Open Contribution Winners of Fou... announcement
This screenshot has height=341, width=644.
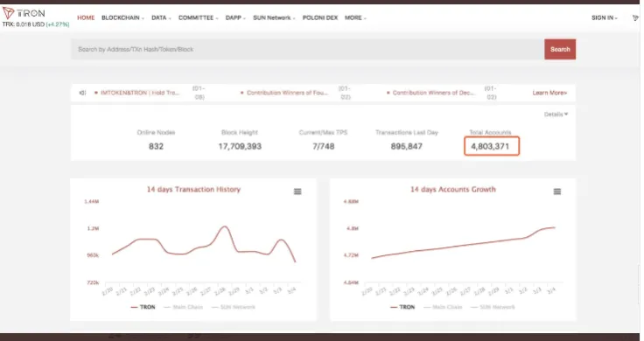click(x=287, y=93)
